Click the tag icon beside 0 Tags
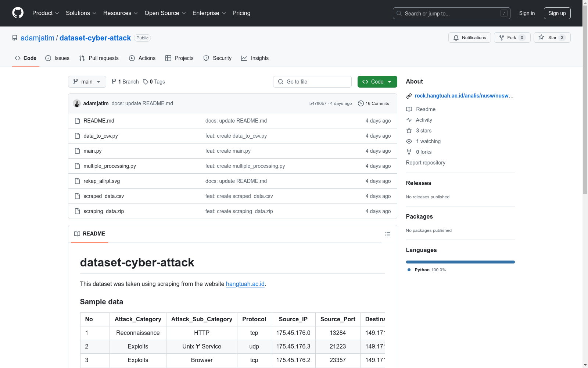Viewport: 588px width, 368px height. [x=146, y=82]
